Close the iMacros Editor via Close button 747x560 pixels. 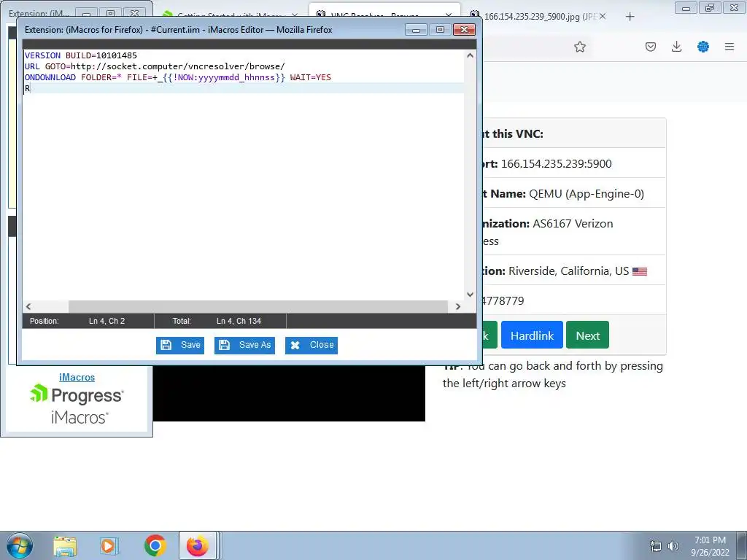pos(311,345)
